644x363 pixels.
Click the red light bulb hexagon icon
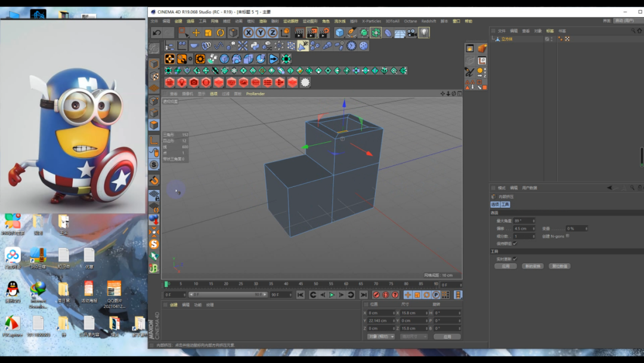point(181,82)
